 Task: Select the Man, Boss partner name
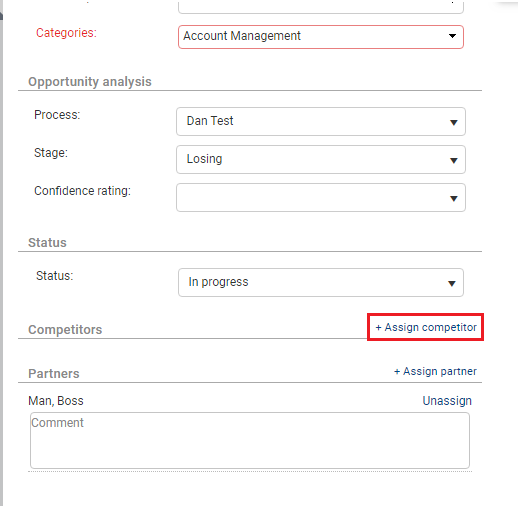pos(56,401)
